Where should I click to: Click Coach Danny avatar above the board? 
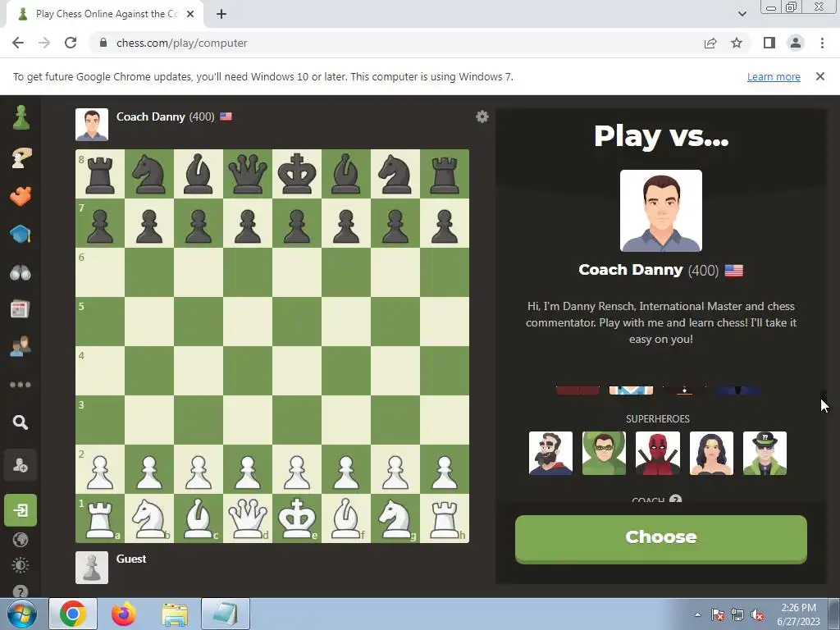coord(92,125)
